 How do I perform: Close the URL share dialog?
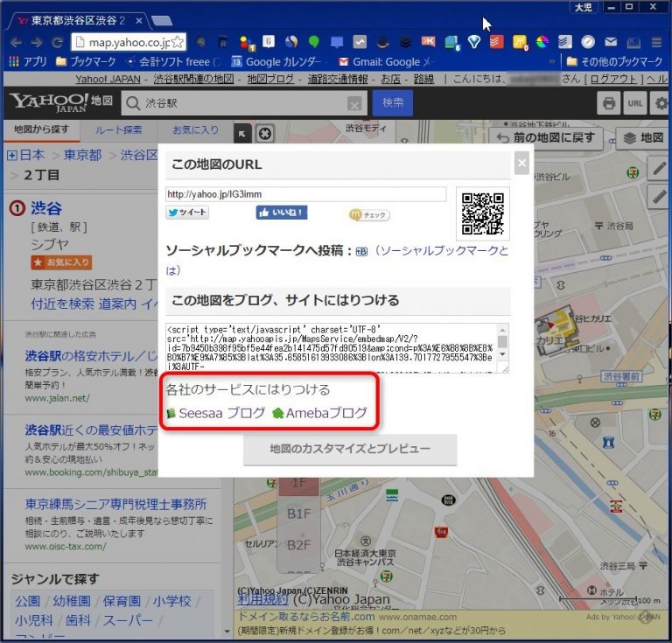point(521,162)
